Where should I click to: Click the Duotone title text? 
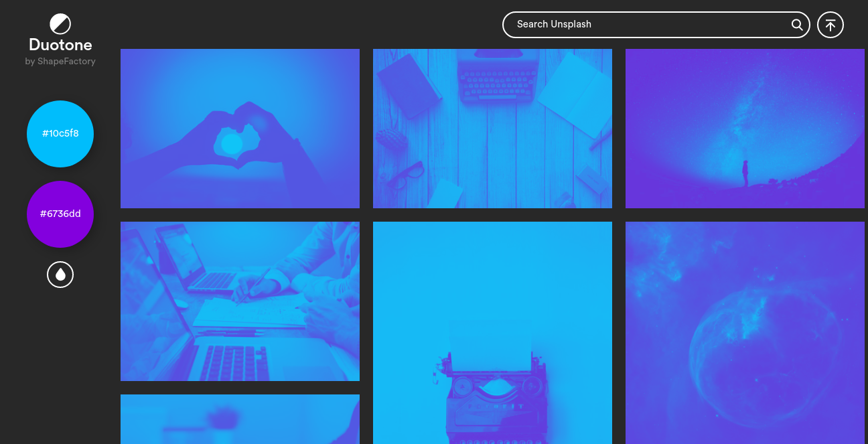[x=60, y=45]
